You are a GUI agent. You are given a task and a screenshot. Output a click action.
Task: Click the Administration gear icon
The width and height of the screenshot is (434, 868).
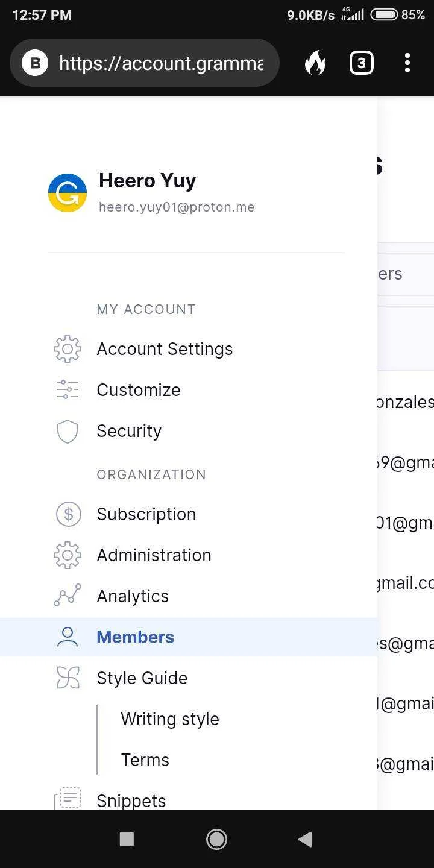(68, 555)
